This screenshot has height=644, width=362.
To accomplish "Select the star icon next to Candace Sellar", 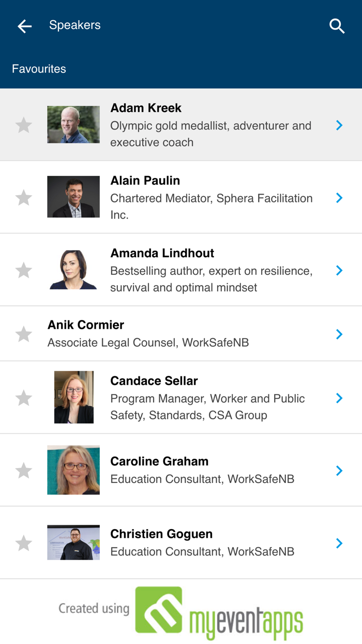I will [x=23, y=397].
